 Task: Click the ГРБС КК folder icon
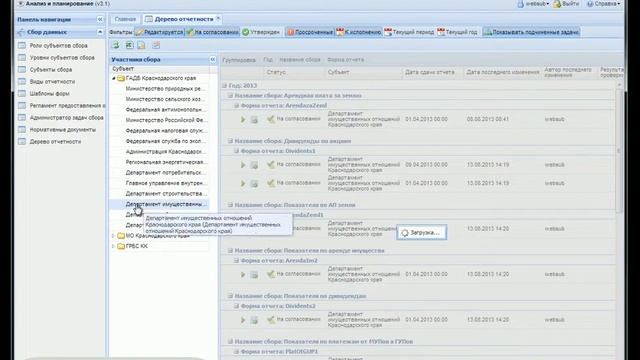click(x=121, y=246)
